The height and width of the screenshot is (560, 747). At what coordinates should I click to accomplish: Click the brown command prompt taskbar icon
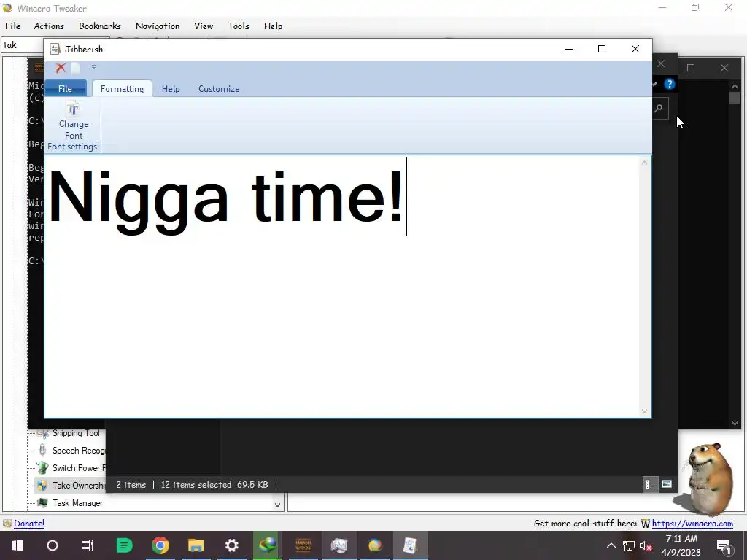303,545
